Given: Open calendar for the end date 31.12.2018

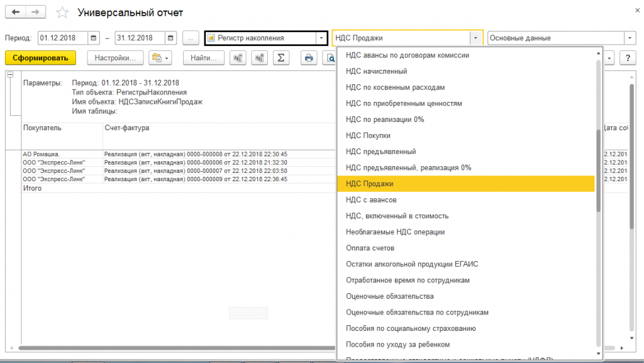Looking at the screenshot, I should pos(170,38).
